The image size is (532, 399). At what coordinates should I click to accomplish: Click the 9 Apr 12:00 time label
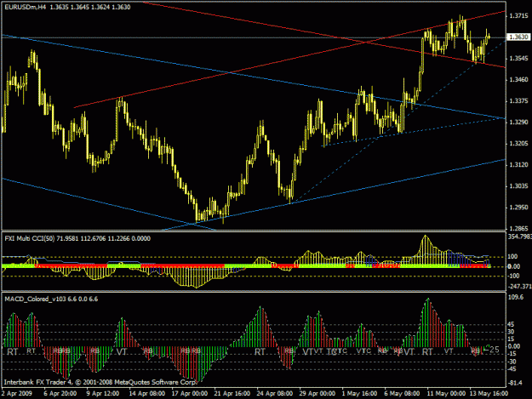102,394
